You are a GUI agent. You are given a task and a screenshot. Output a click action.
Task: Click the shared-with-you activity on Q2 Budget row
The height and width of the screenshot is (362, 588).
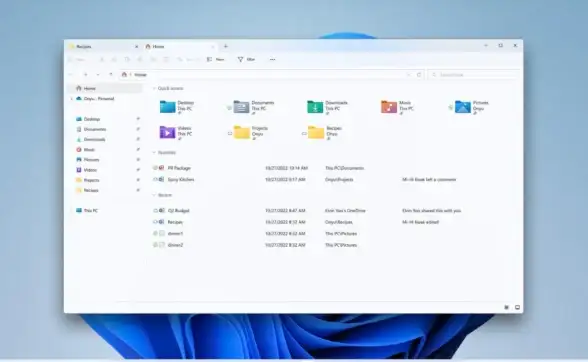431,210
